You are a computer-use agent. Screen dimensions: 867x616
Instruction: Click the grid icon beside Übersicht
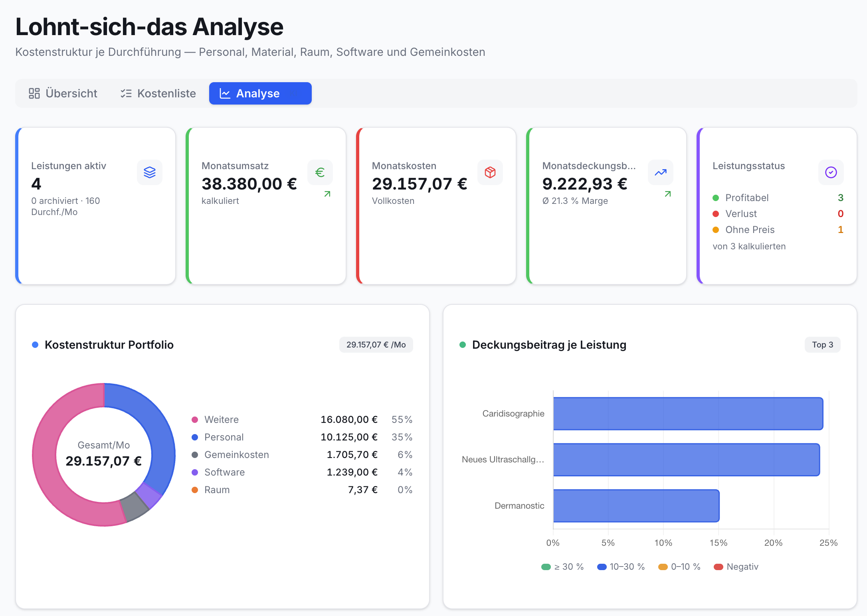coord(34,93)
